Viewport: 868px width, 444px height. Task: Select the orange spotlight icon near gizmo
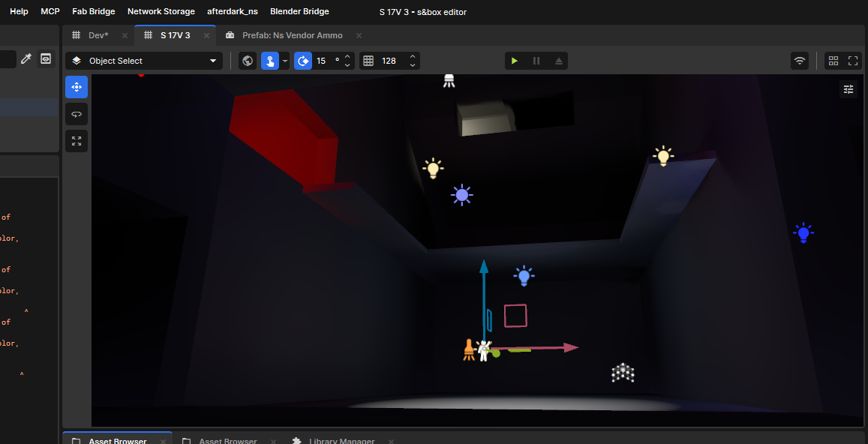coord(468,350)
